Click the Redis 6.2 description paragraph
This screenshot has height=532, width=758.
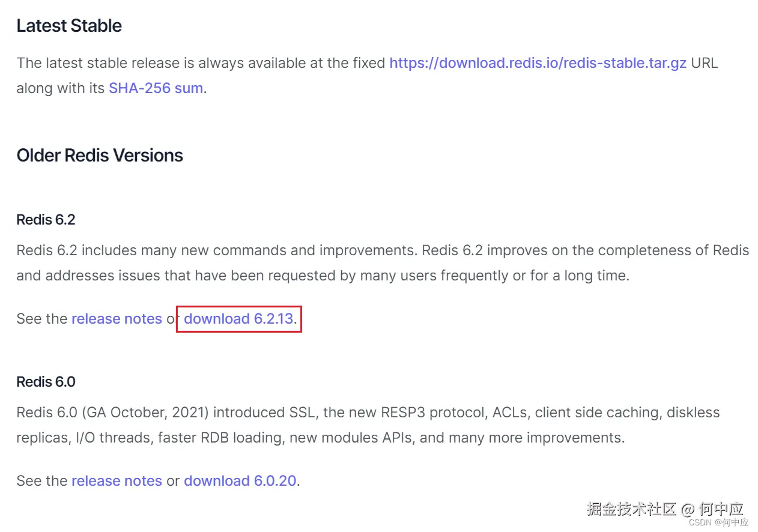pos(383,263)
